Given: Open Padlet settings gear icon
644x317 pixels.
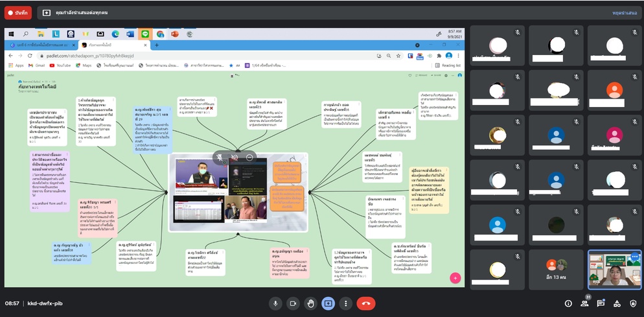Looking at the screenshot, I should (446, 76).
